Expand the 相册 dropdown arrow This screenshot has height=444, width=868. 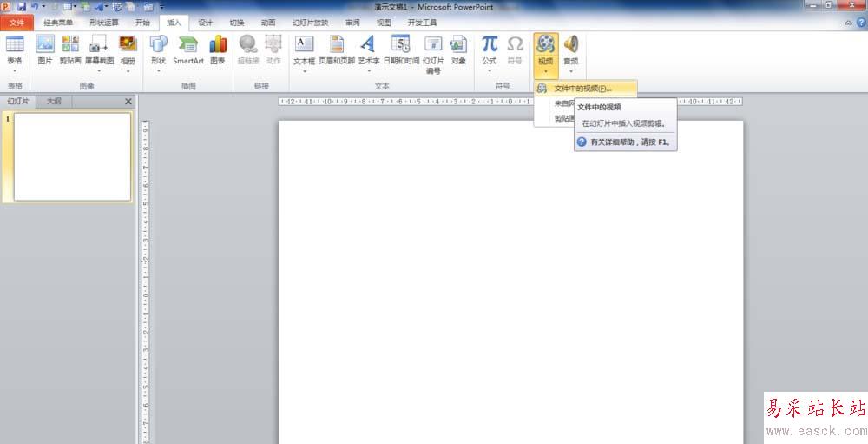click(128, 71)
